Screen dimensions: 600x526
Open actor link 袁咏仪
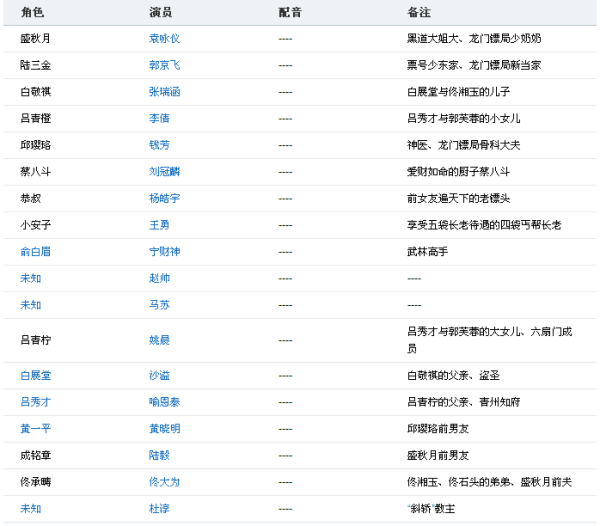click(x=164, y=38)
